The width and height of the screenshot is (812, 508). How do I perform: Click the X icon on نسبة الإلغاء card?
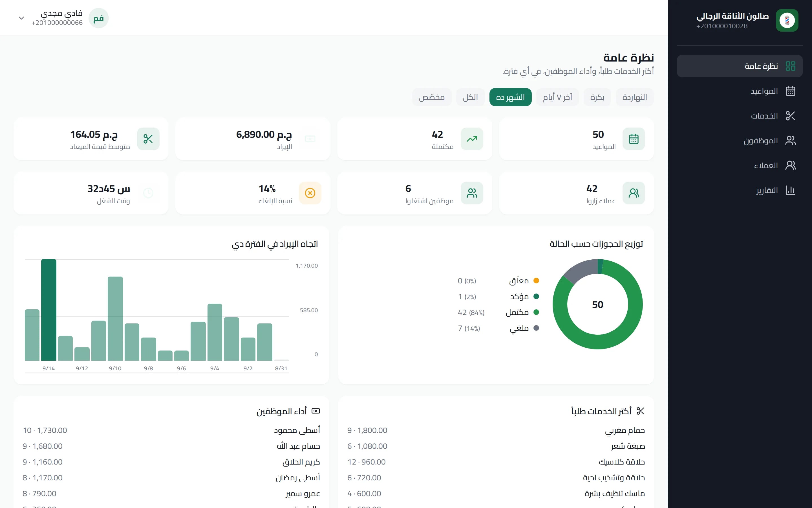pos(310,193)
